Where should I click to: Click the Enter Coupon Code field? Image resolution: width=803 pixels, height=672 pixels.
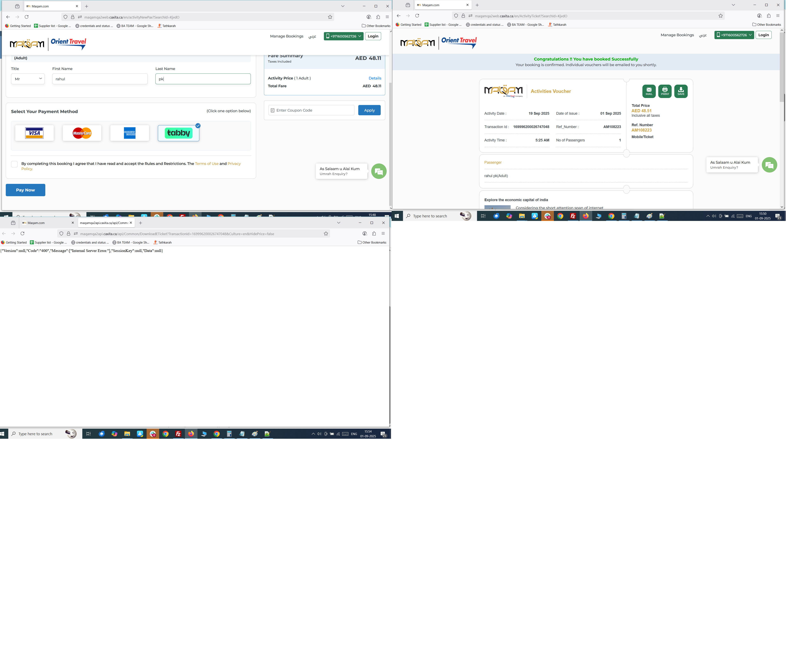[x=312, y=110]
